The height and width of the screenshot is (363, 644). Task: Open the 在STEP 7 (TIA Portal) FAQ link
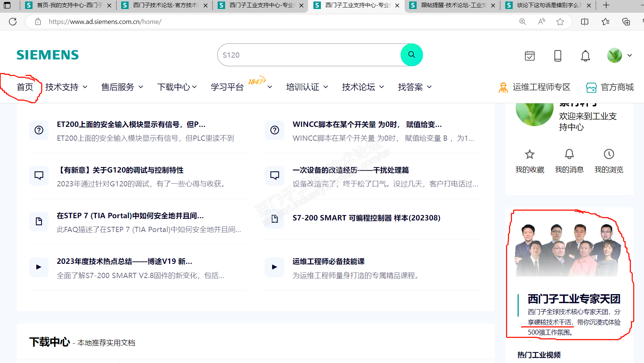pos(130,216)
